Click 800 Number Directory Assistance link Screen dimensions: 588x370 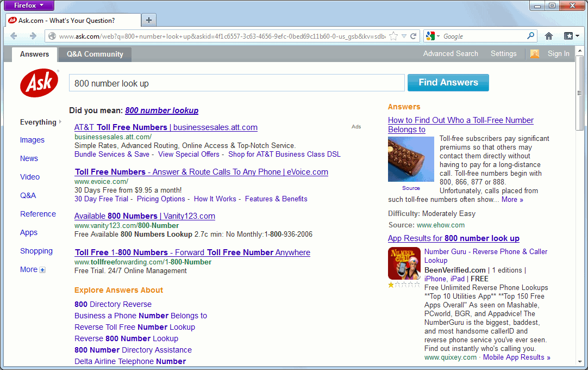[x=133, y=350]
